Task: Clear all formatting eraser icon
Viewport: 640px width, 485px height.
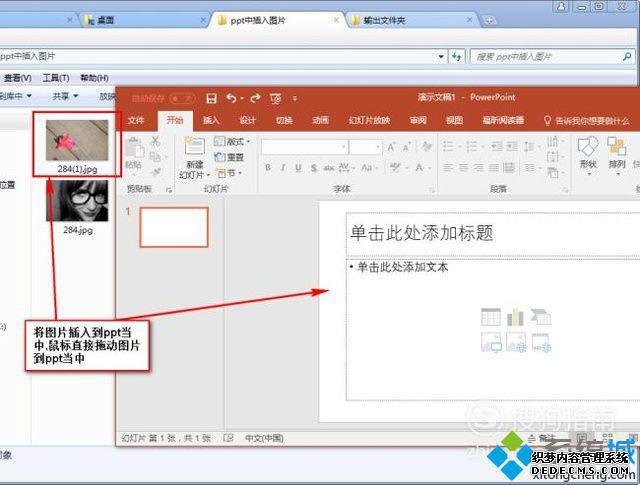Action: tap(427, 146)
